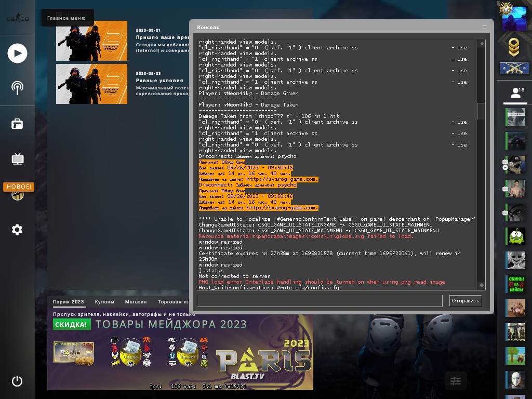Click the gold chevron rank icon

[x=514, y=47]
